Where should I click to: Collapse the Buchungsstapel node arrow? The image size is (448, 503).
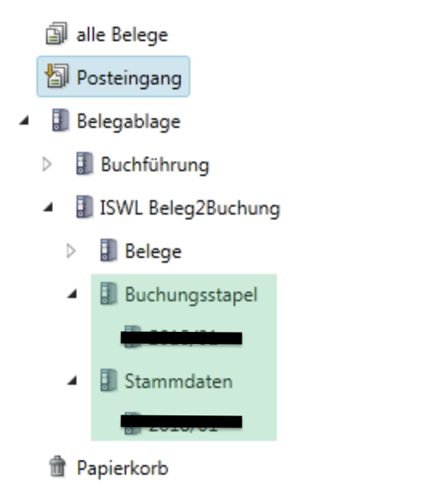click(72, 293)
